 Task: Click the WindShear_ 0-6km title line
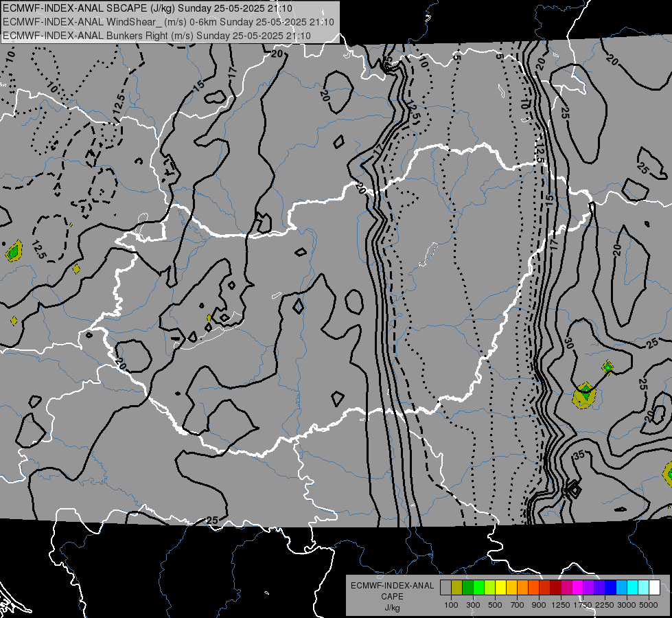tap(168, 22)
